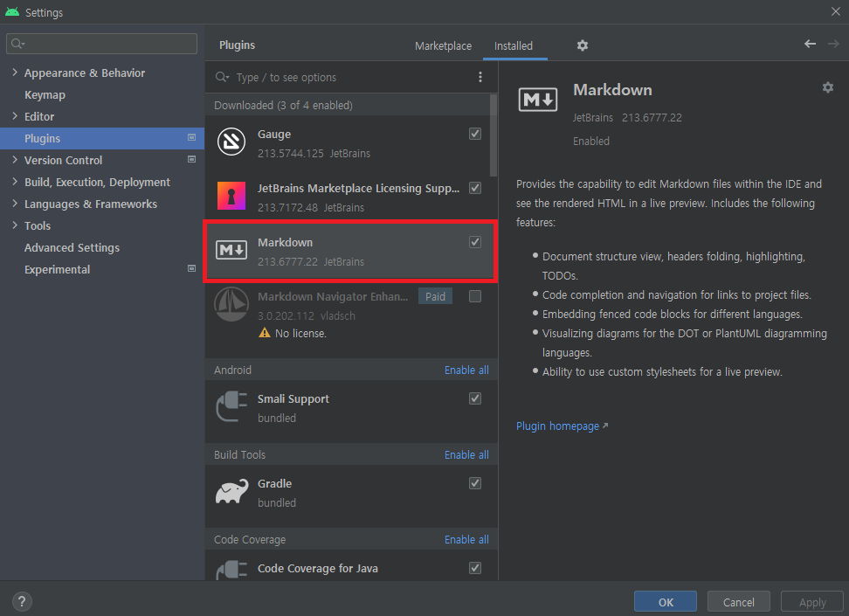Click the project-level marker beside Plugins
This screenshot has height=616, width=849.
point(191,137)
